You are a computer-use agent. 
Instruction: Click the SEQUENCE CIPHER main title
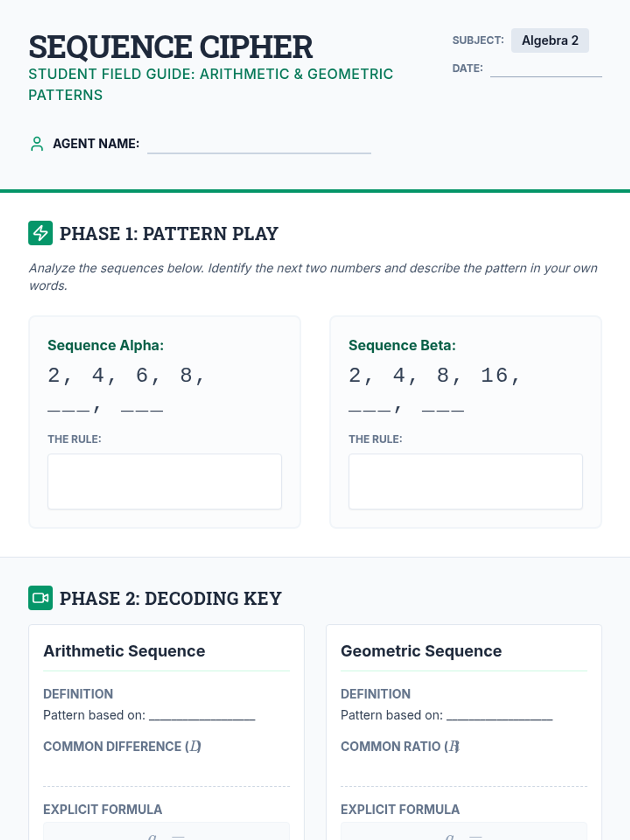(x=171, y=47)
